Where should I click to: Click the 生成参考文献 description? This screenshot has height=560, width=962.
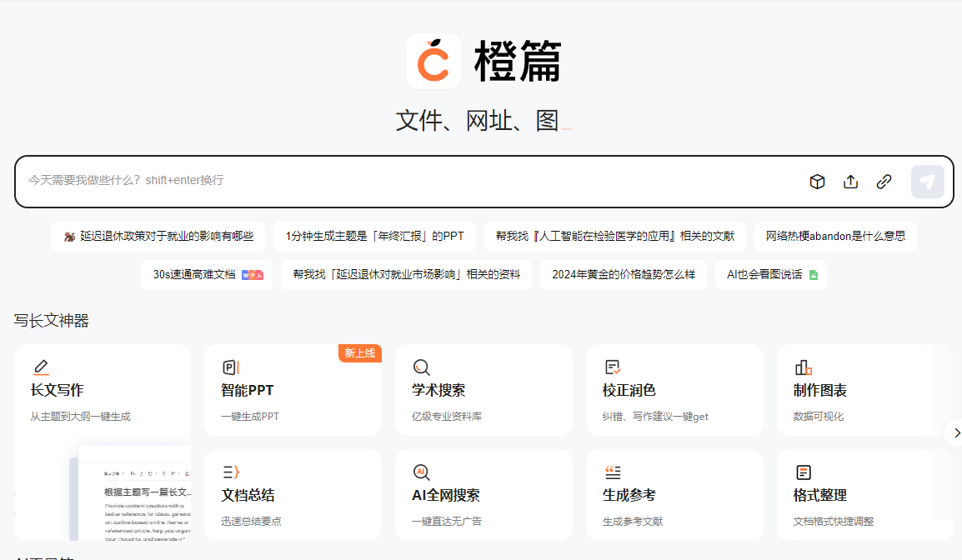click(633, 522)
